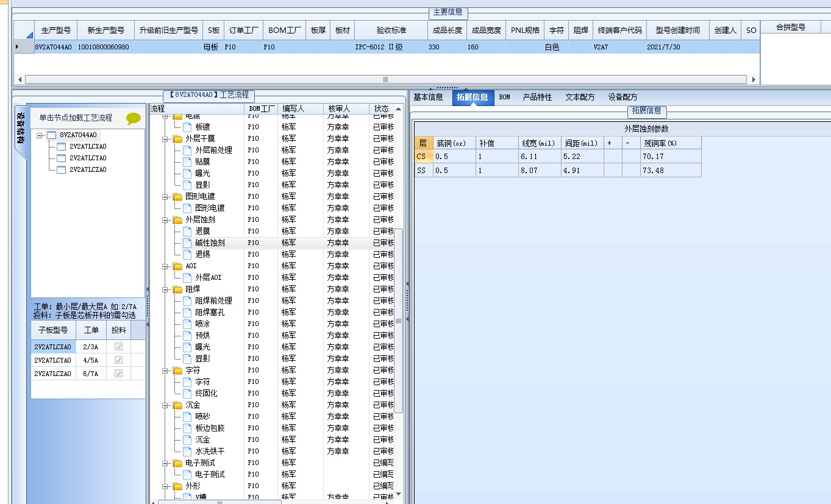
Task: Collapse the 字符 folder group
Action: [x=165, y=370]
